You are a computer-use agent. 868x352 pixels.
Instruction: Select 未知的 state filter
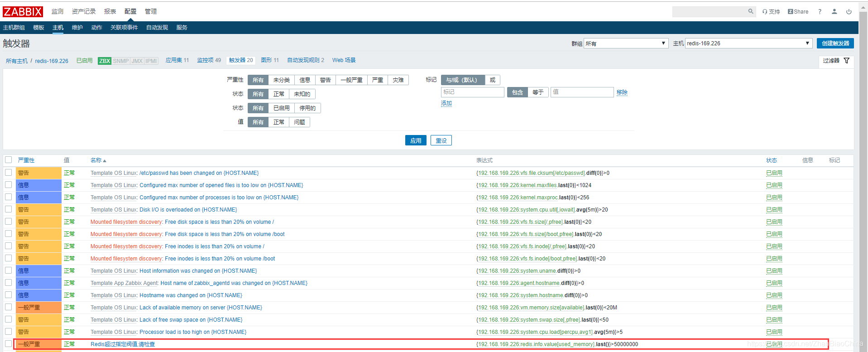[302, 94]
